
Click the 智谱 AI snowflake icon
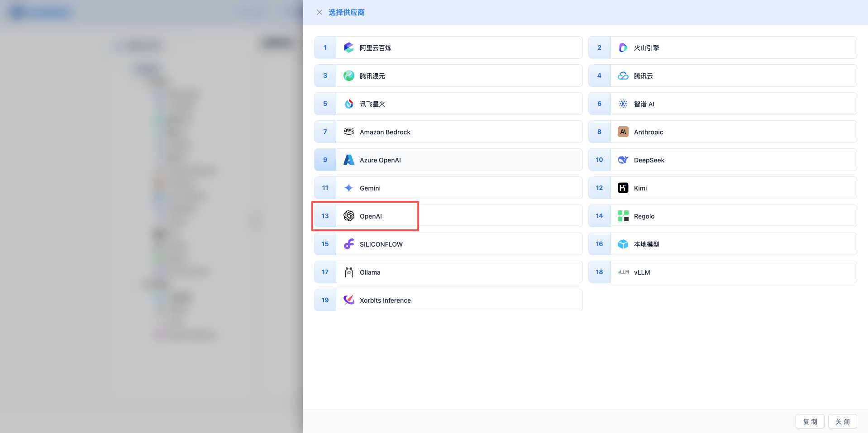click(x=623, y=104)
